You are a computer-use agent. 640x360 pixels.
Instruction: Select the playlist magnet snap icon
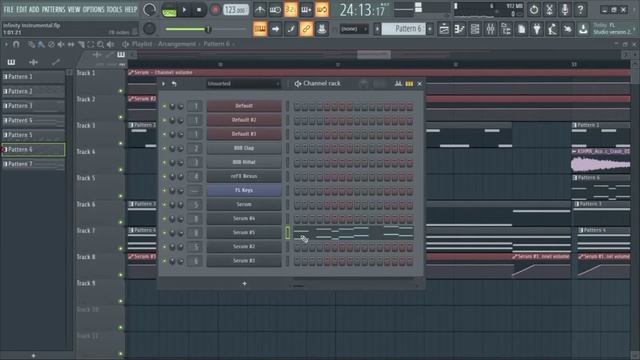click(x=16, y=44)
